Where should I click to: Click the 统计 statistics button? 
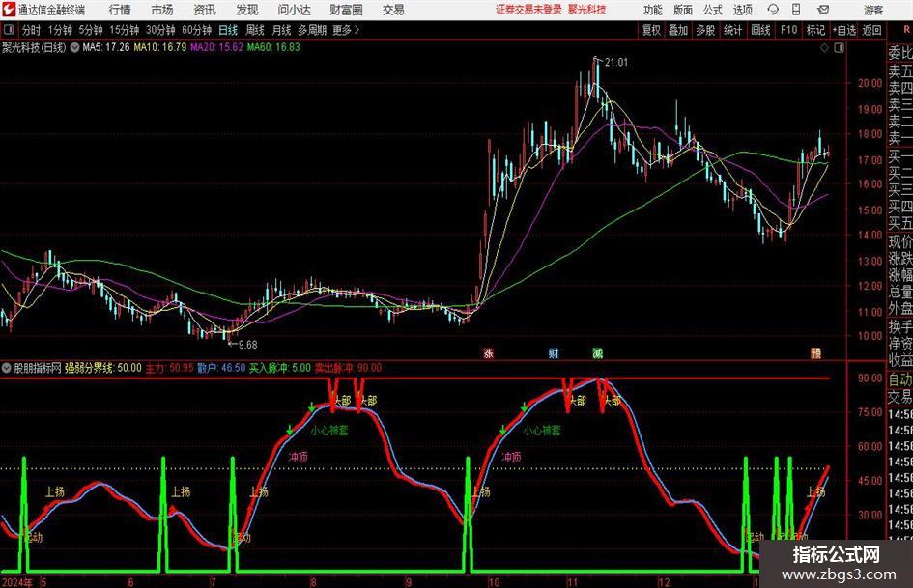coord(733,30)
